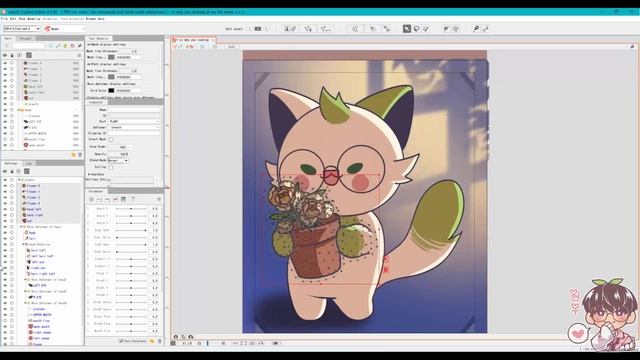The image size is (640, 360).
Task: Click the black Grid Color swatch
Action: [111, 91]
